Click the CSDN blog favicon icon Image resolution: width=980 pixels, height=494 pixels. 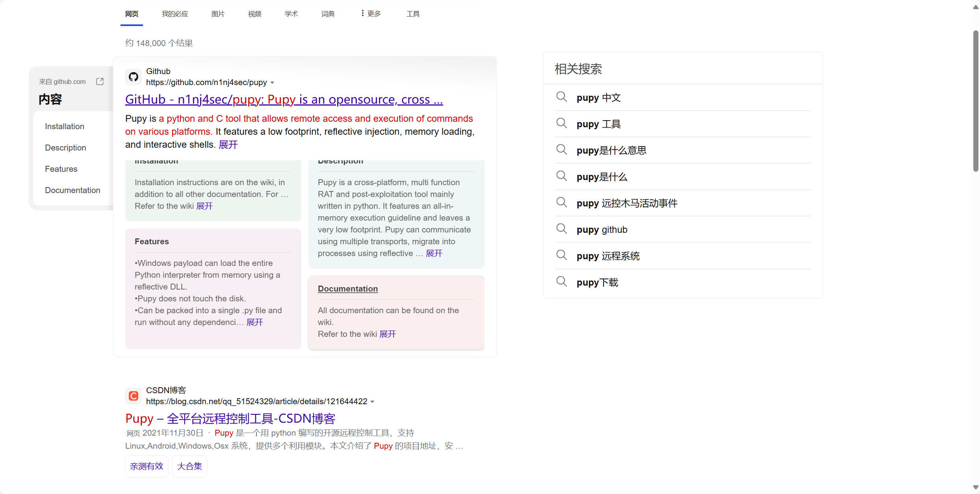click(134, 396)
